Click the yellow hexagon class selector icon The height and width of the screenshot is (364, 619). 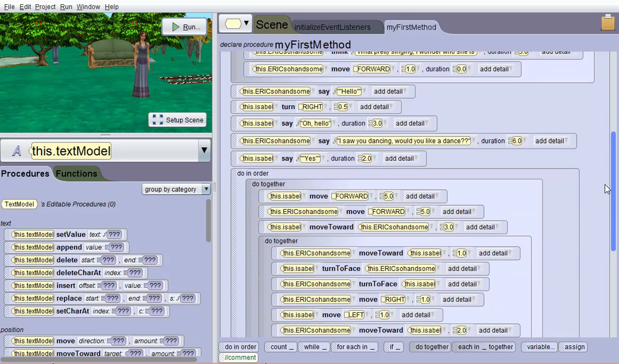click(233, 24)
